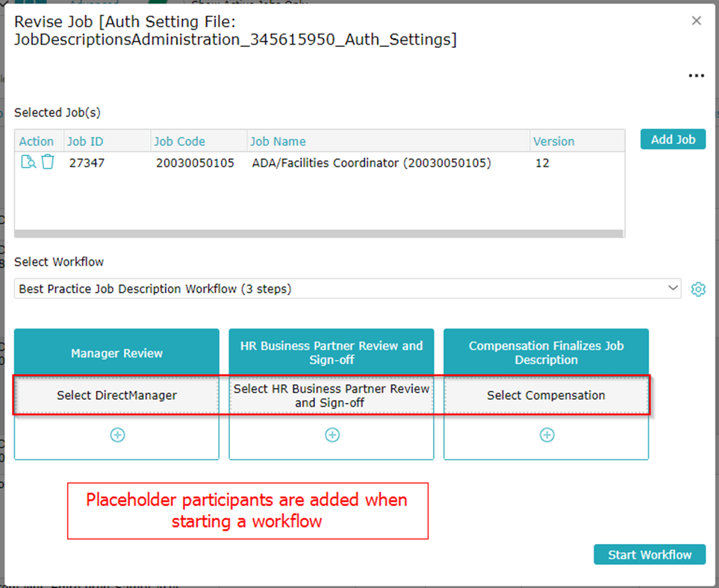Sort by Job ID column header
Viewport: 719px width, 588px height.
85,141
